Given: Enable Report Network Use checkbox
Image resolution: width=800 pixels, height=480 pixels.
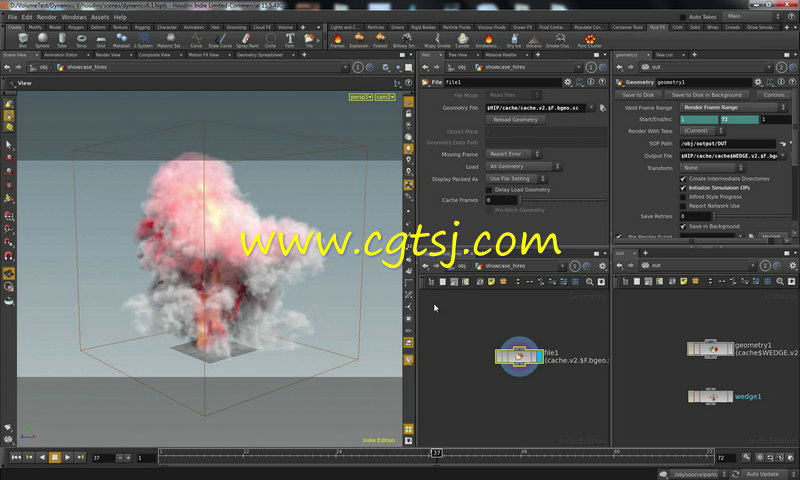Looking at the screenshot, I should point(683,206).
